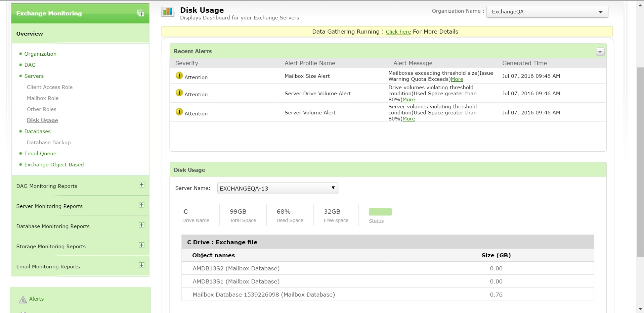Open the More link for Mailbox Size Alert
The width and height of the screenshot is (644, 313).
point(457,79)
